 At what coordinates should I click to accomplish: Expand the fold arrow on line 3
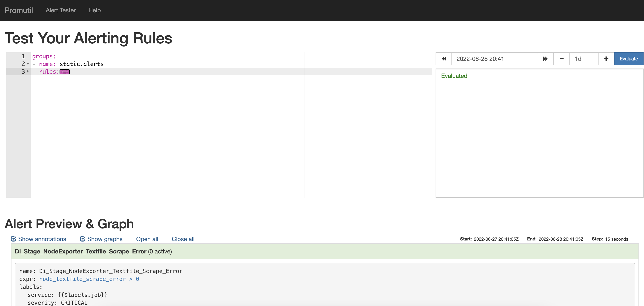(28, 71)
